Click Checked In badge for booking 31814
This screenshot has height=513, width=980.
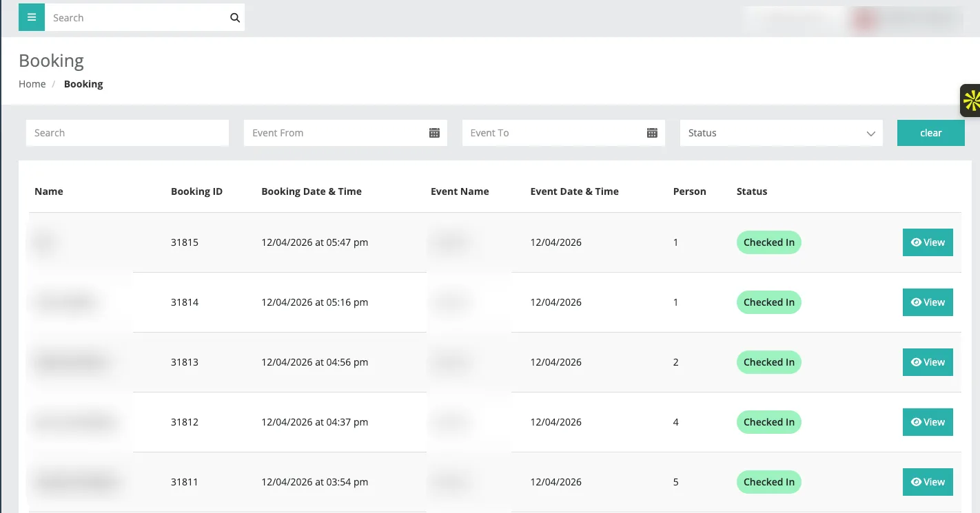click(768, 302)
